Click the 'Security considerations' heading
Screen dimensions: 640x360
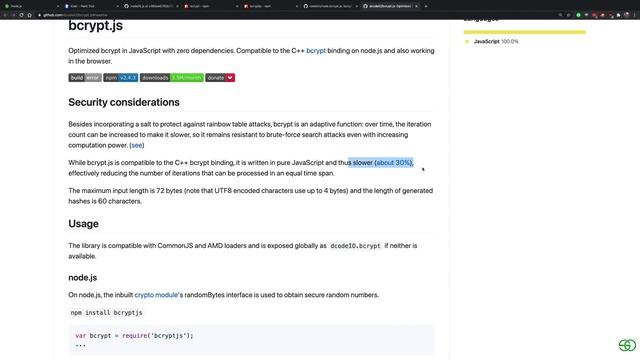pyautogui.click(x=124, y=102)
